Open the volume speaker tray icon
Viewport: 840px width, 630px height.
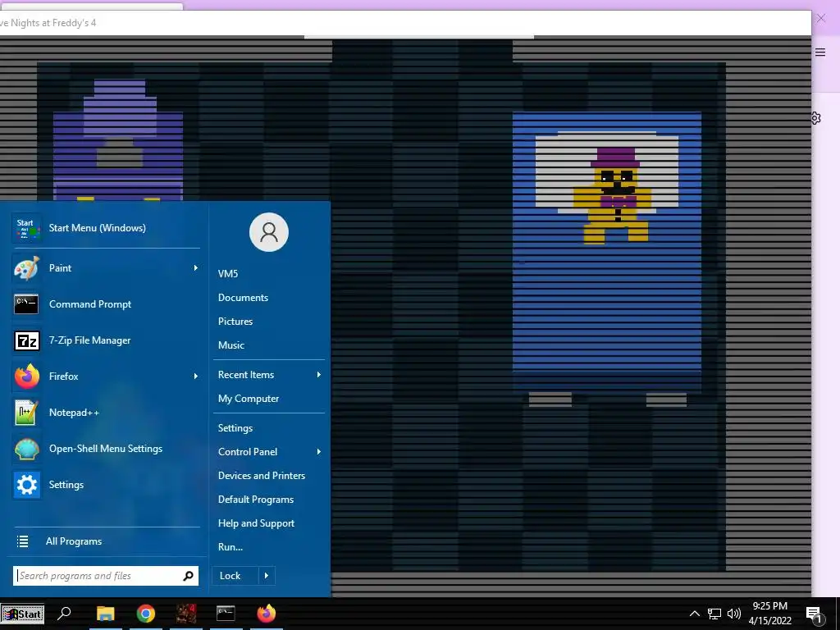pyautogui.click(x=734, y=614)
